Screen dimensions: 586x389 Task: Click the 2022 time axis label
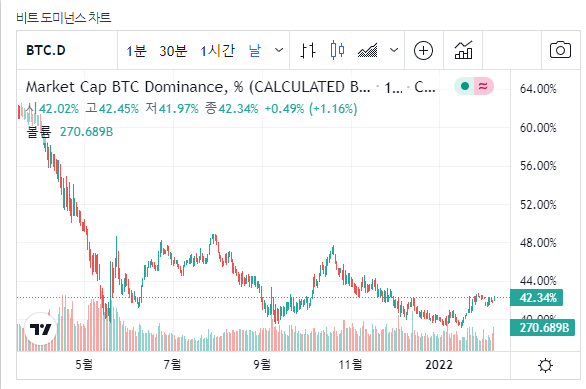click(x=439, y=364)
